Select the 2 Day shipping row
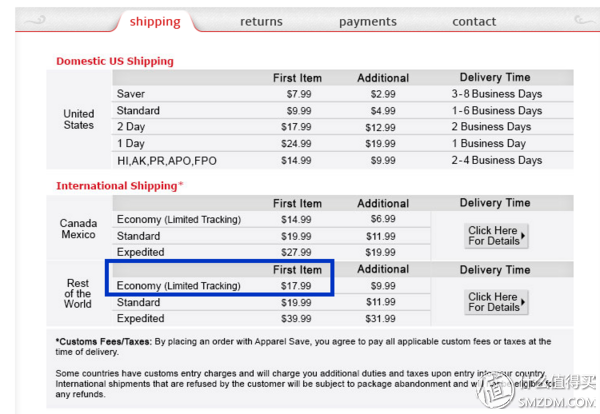This screenshot has height=414, width=600. tap(342, 127)
